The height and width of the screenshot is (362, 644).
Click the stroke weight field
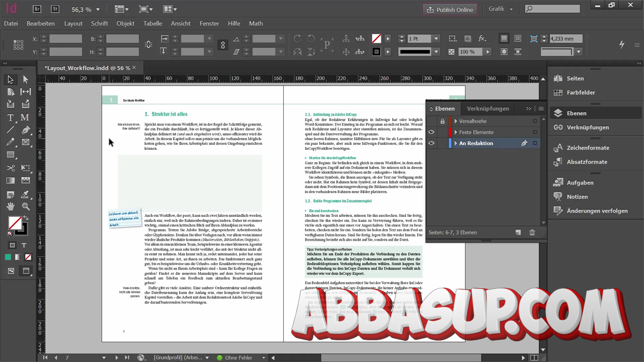[x=419, y=39]
